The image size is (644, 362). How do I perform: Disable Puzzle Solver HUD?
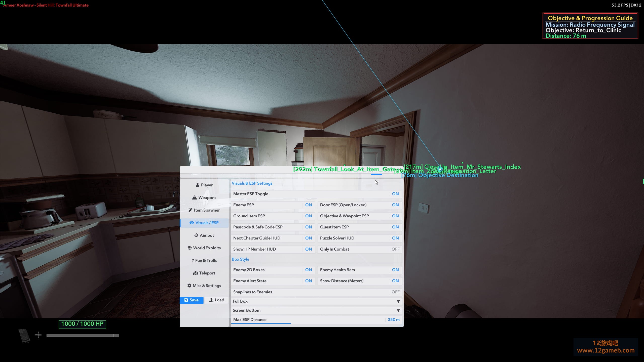tap(359, 238)
